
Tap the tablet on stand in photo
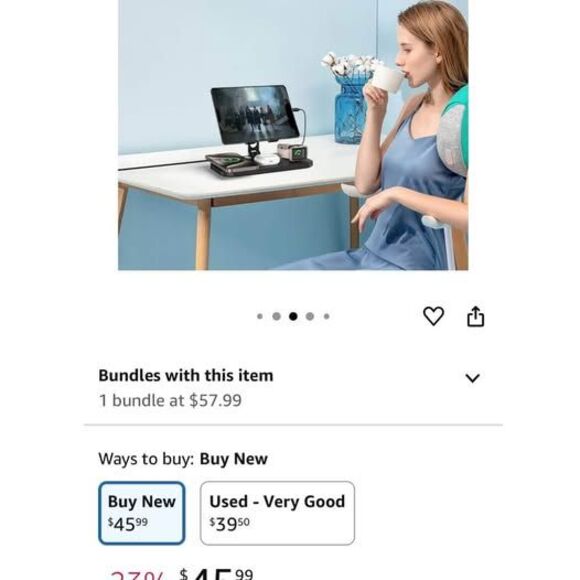[x=255, y=115]
